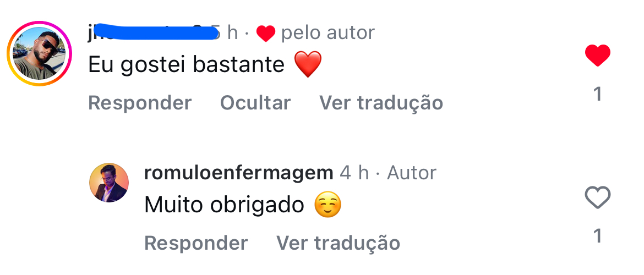Show translation for "Muito obrigado" reply
This screenshot has height=275, width=644.
[338, 243]
